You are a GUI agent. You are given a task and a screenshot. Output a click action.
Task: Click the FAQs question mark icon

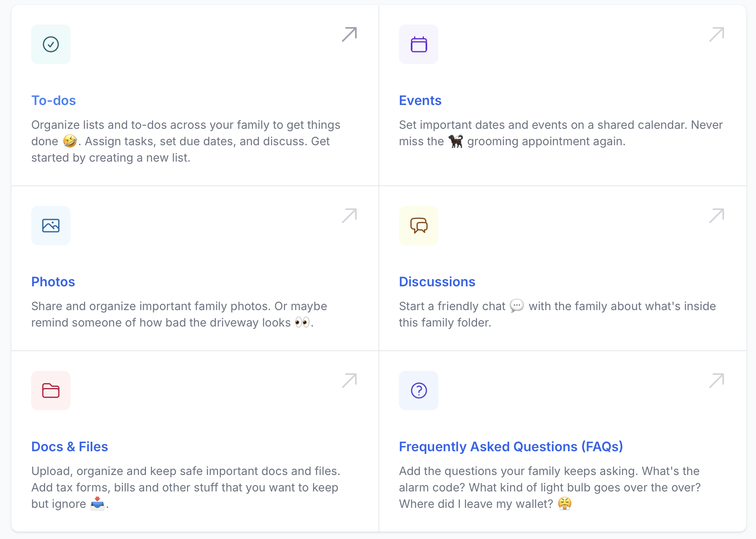point(419,391)
